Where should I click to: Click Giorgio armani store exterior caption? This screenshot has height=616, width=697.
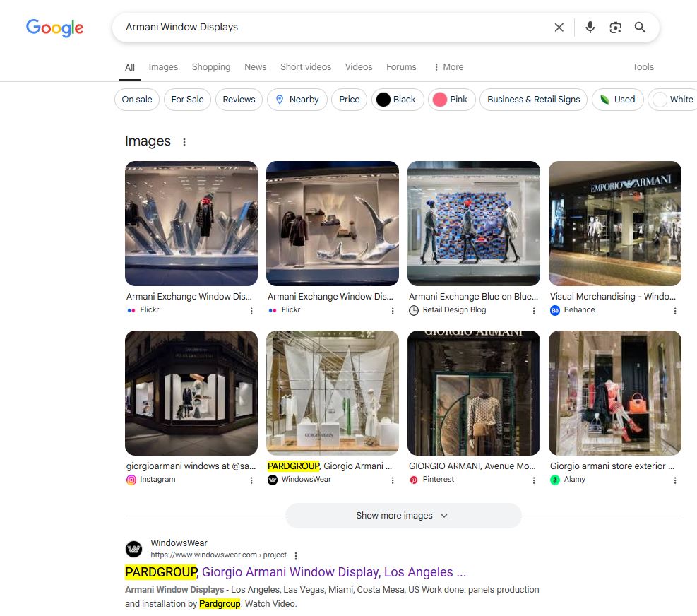612,466
